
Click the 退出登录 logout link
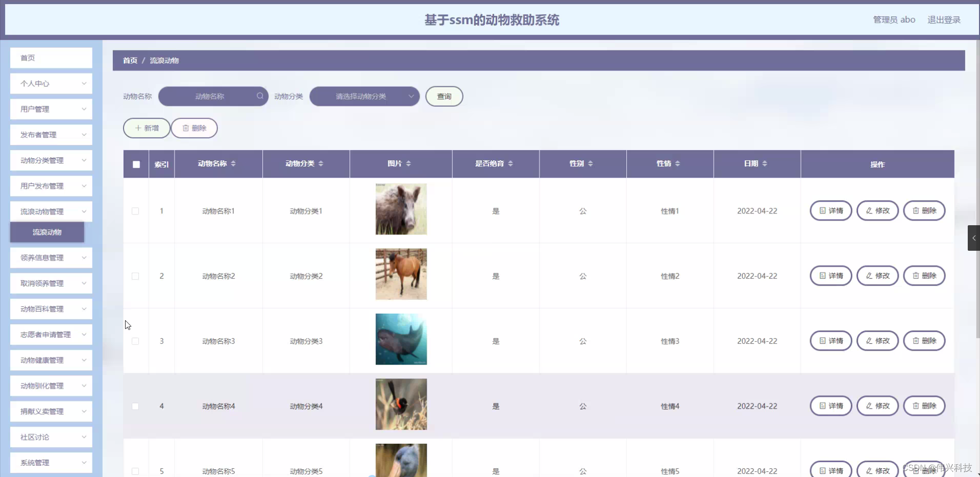coord(944,19)
